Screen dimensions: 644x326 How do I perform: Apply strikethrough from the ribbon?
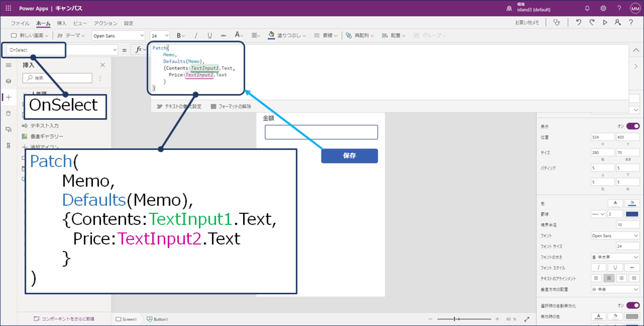coord(223,35)
